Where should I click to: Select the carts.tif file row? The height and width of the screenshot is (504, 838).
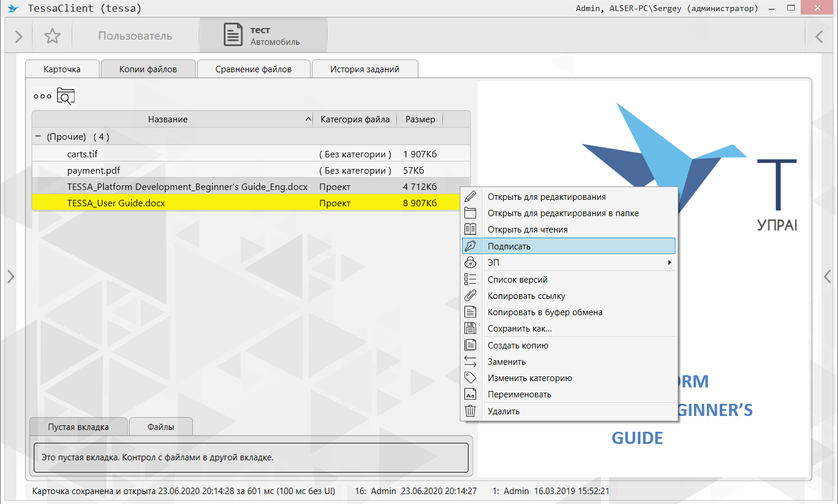(251, 154)
